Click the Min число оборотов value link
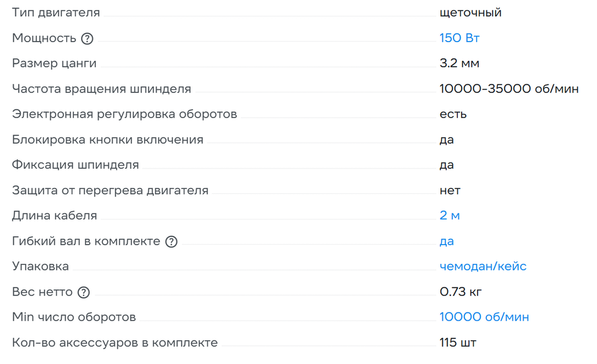The image size is (597, 364). [x=484, y=317]
